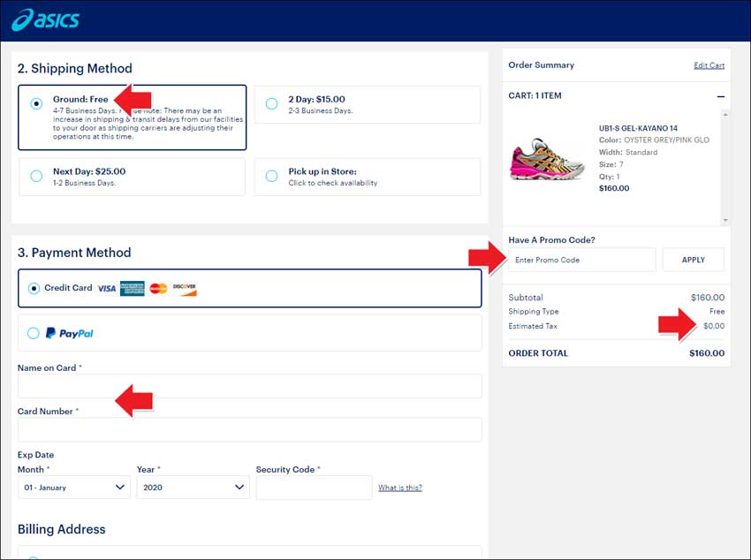The height and width of the screenshot is (560, 751).
Task: Open the expiration Month dropdown
Action: point(73,488)
